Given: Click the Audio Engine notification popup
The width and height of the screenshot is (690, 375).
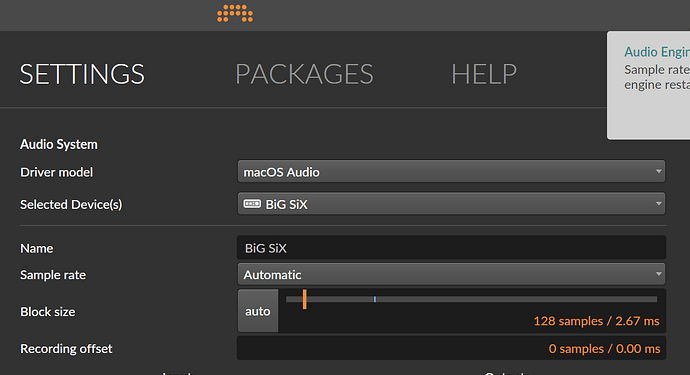Looking at the screenshot, I should tap(649, 85).
